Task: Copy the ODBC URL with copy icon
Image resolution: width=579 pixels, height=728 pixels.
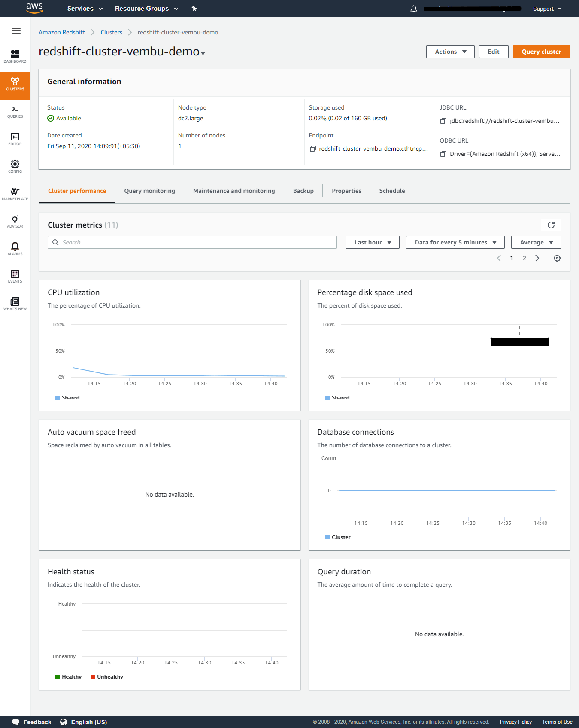Action: pyautogui.click(x=443, y=154)
